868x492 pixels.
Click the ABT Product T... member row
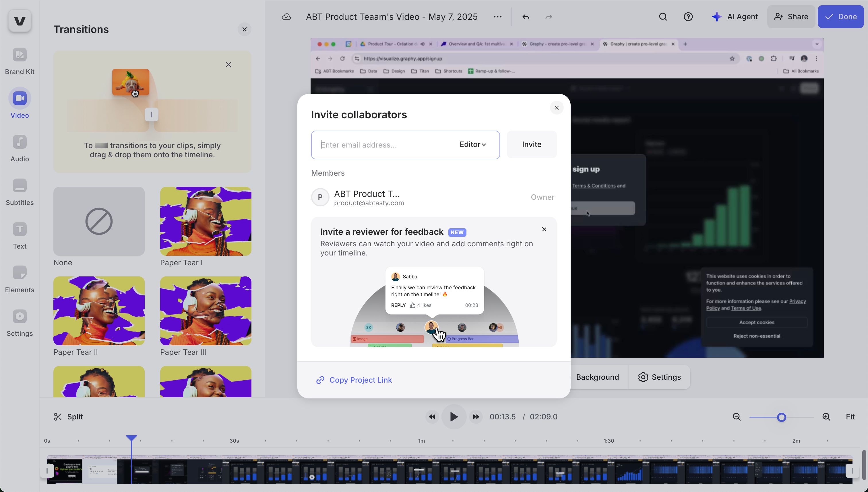click(x=433, y=197)
